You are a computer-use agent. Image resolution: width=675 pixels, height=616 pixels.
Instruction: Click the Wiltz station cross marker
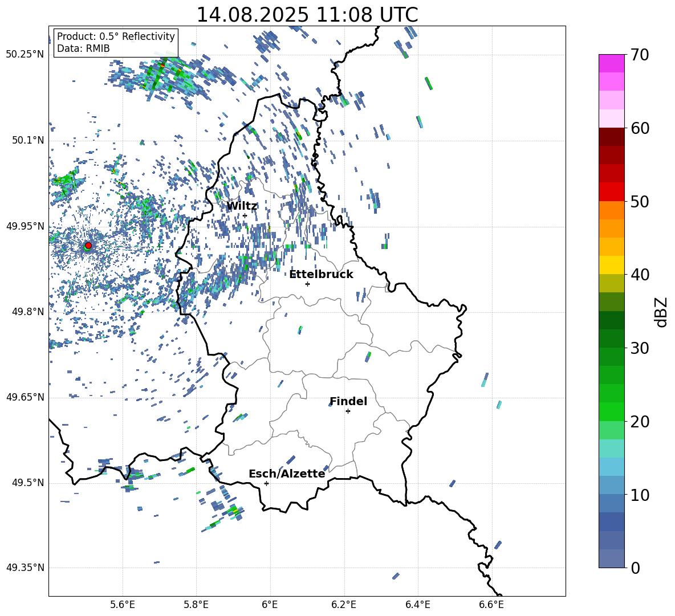[x=245, y=215]
